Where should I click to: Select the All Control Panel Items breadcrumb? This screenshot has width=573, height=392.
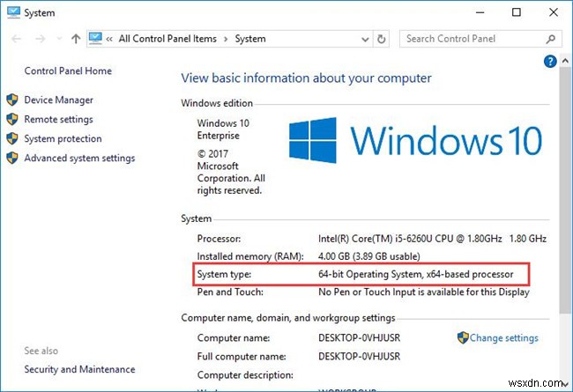pyautogui.click(x=167, y=39)
